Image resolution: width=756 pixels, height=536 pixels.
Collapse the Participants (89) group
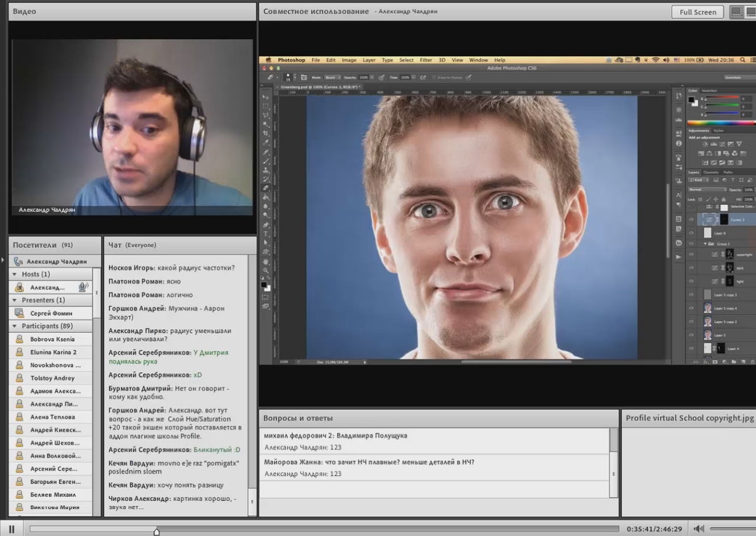click(x=14, y=326)
